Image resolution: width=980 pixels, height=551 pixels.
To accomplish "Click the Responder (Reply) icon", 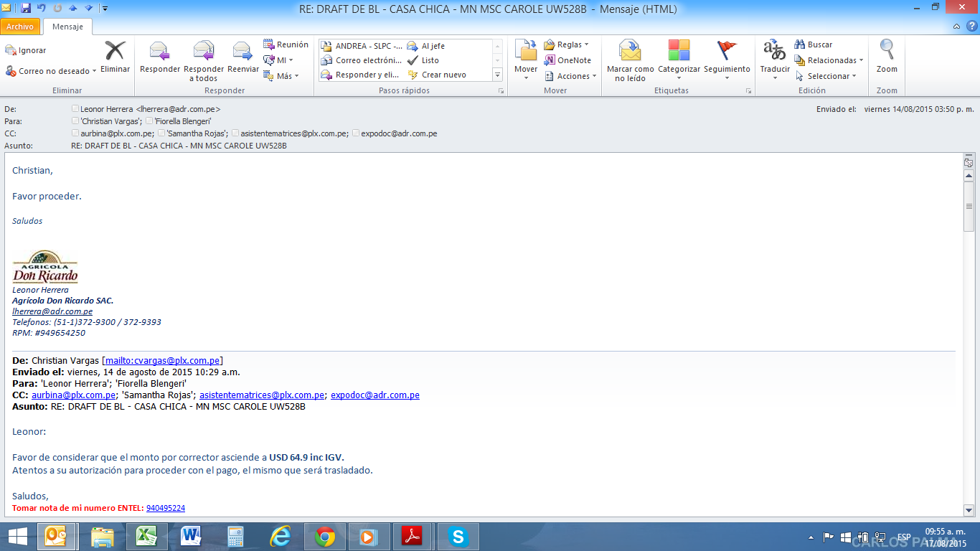I will tap(159, 52).
